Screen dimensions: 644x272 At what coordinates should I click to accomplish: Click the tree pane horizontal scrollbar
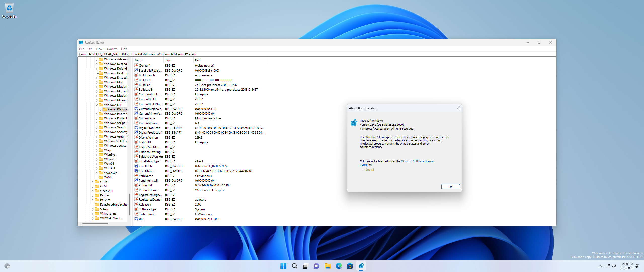point(95,223)
